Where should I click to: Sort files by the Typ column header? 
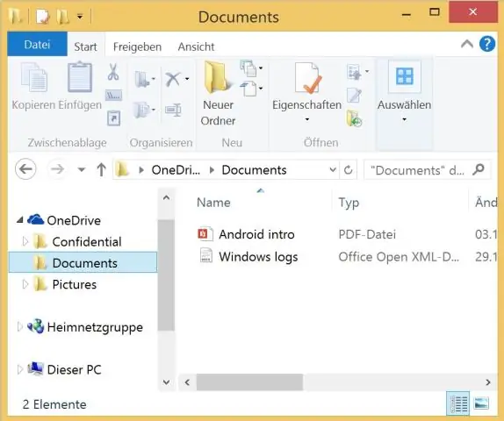[x=349, y=203]
